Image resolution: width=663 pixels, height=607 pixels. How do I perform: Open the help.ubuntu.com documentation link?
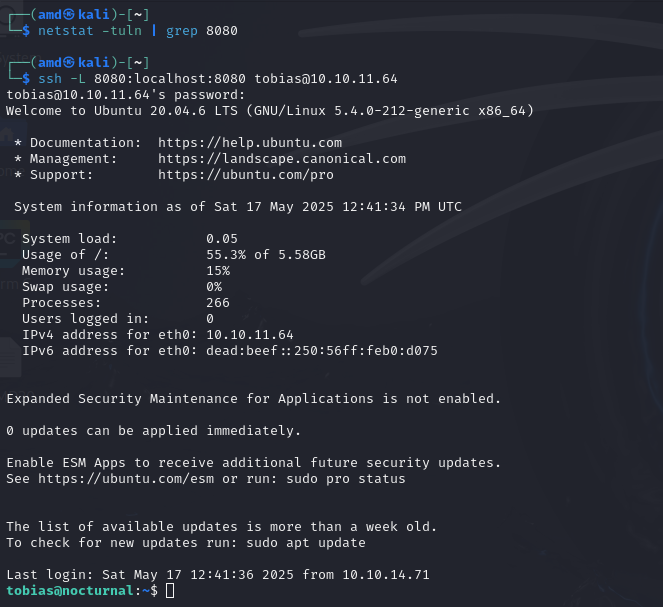pos(249,143)
